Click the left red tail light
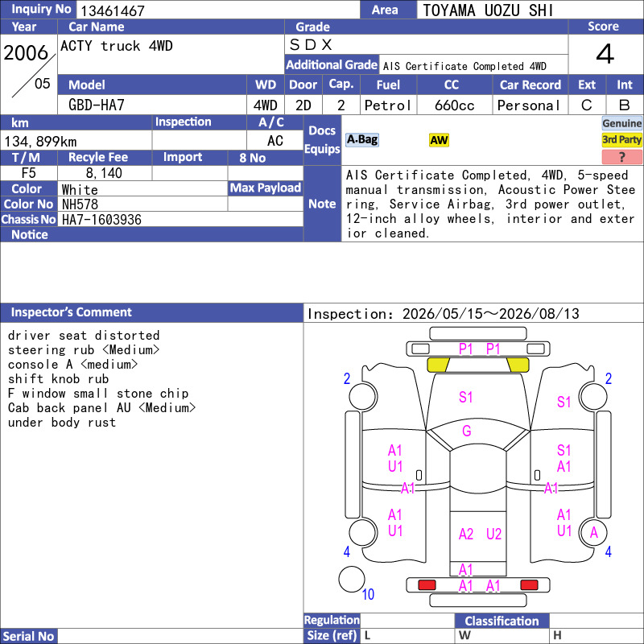Screen dimensions: 644x644 click(427, 585)
